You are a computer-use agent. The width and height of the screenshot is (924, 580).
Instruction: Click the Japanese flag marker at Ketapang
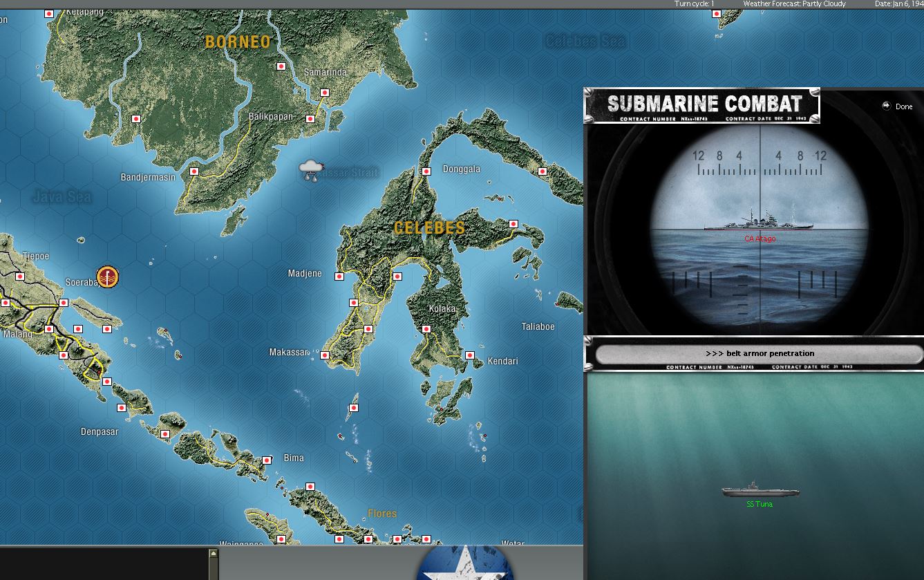click(x=49, y=14)
